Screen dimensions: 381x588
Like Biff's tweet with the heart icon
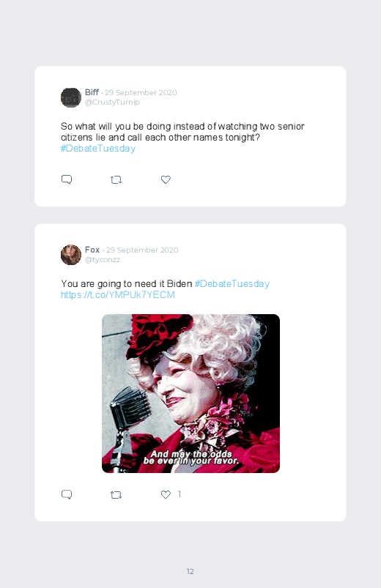(x=166, y=179)
